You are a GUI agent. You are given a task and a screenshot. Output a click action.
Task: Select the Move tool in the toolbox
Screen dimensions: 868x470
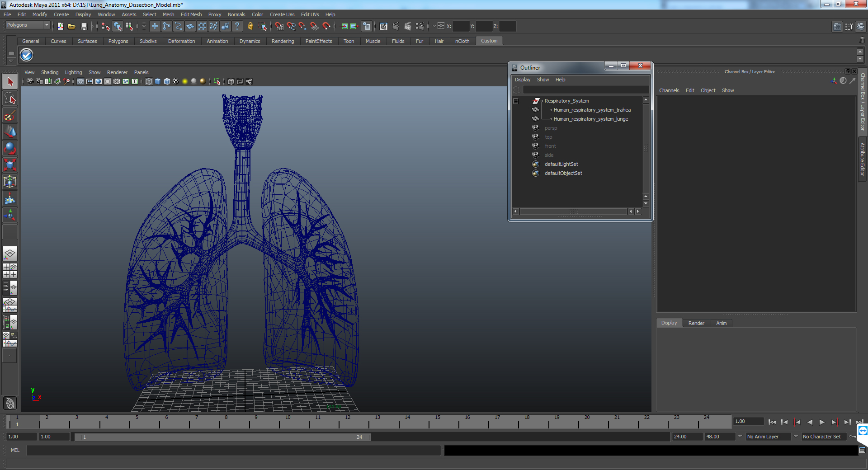point(10,132)
